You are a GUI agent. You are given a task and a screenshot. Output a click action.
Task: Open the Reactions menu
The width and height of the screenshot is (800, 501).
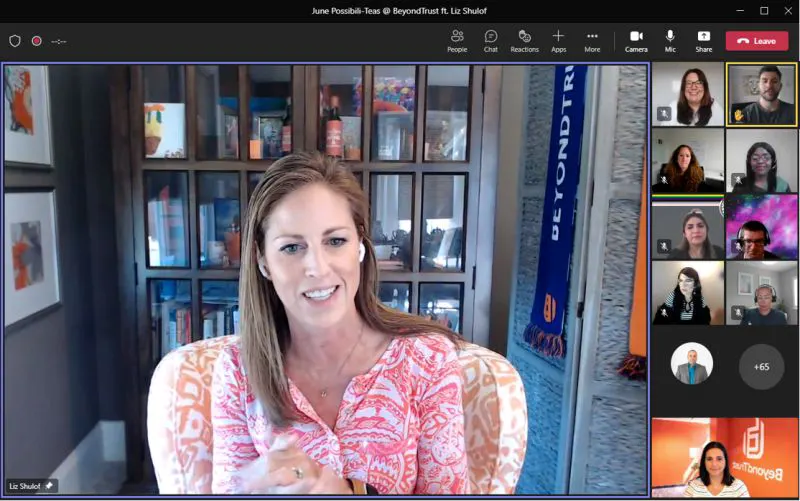[x=524, y=41]
